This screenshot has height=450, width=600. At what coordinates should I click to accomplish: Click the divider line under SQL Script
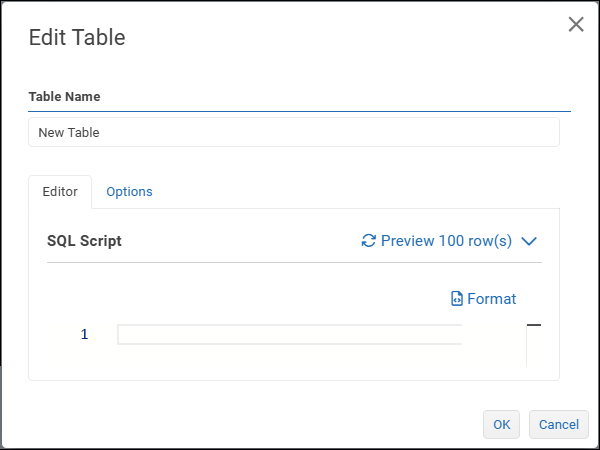click(294, 263)
